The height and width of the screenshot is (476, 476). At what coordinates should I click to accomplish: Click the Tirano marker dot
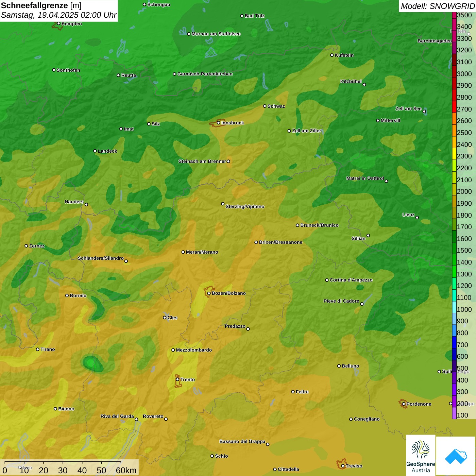tap(38, 349)
